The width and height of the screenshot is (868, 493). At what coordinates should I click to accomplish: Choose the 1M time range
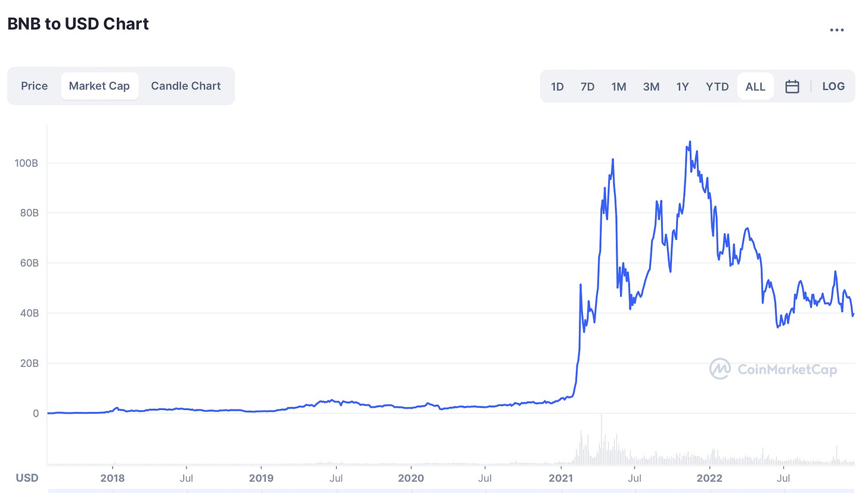(619, 86)
